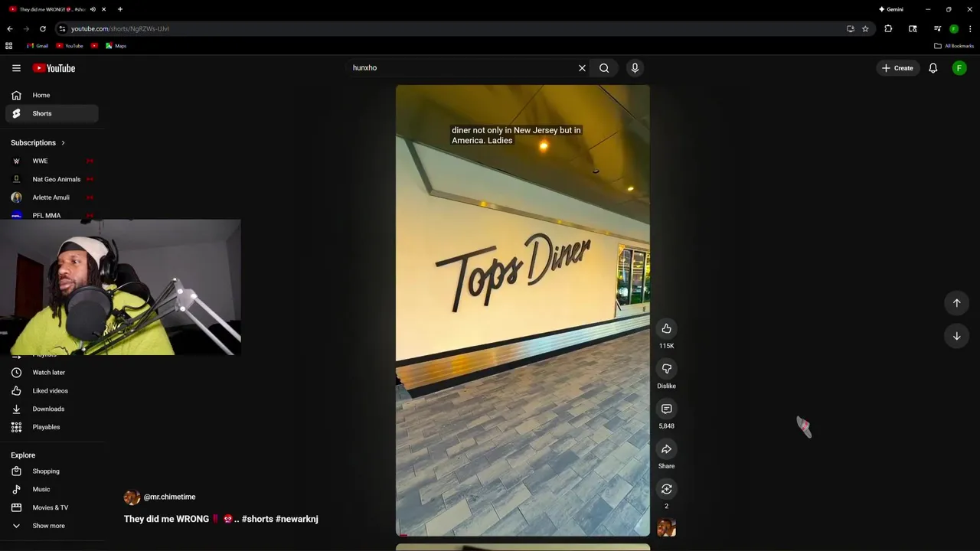Screen dimensions: 980x551
Task: Open Extensions puzzle icon
Action: (888, 29)
